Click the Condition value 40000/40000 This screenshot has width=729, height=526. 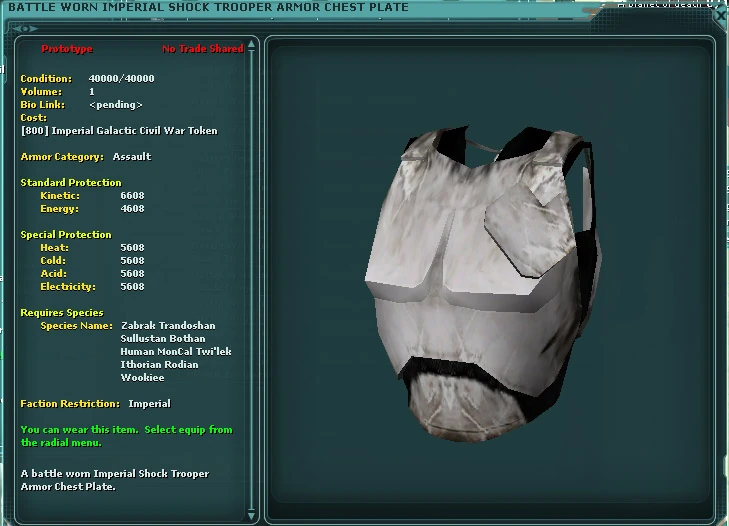121,79
